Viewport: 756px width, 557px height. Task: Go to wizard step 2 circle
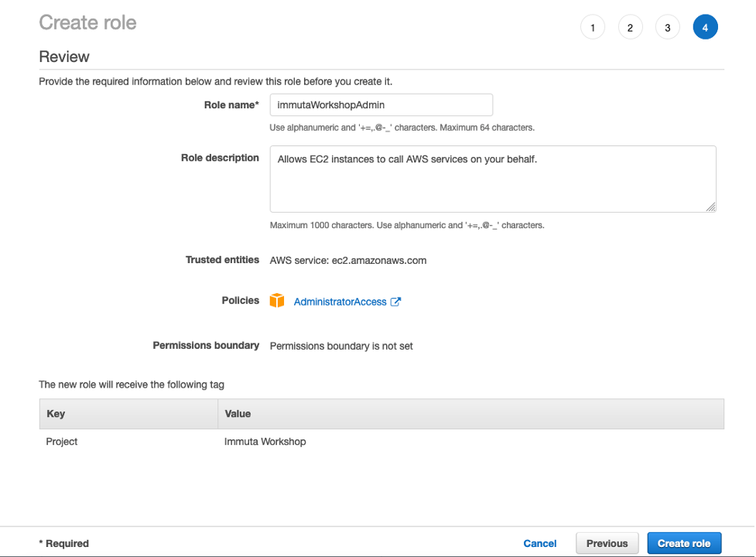(x=630, y=28)
